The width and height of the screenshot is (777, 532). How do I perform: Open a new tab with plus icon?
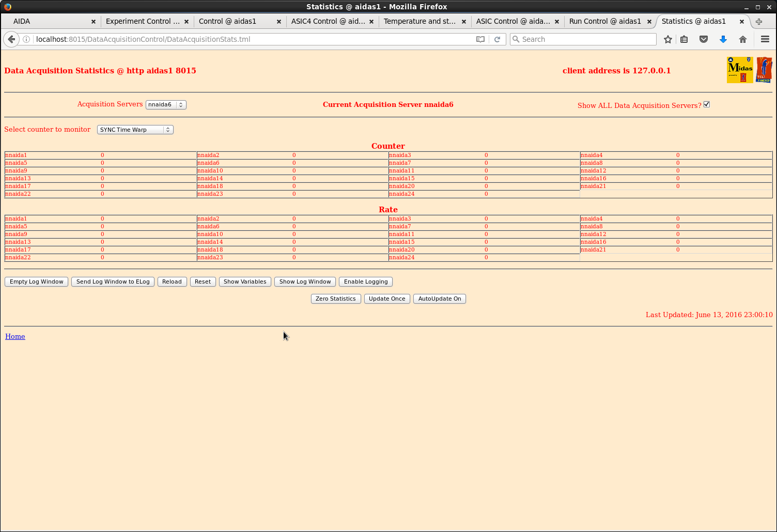(x=759, y=22)
